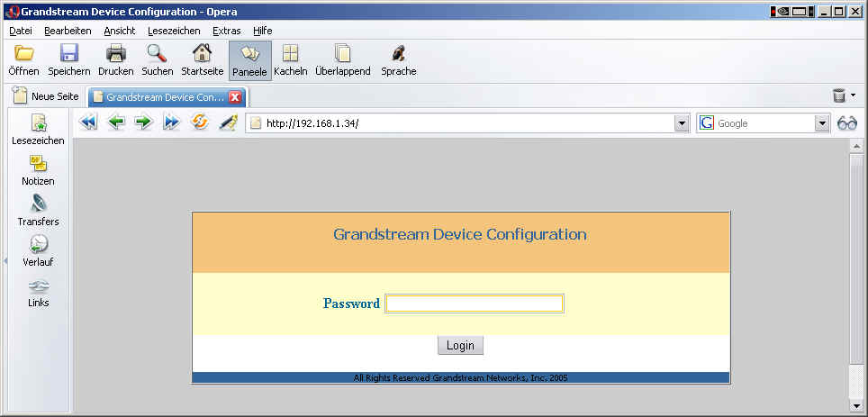
Task: Click the Sprache voice icon
Action: click(x=399, y=53)
